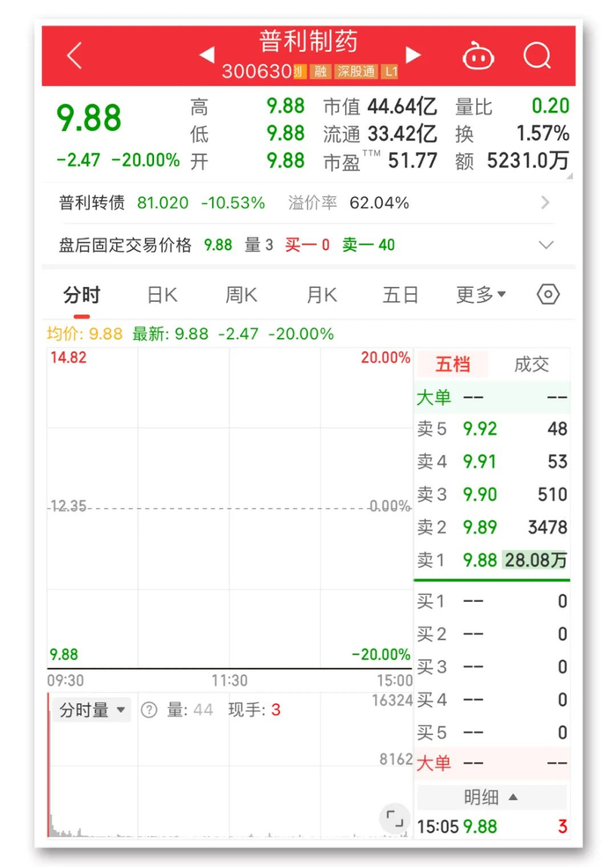Switch to 日K chart tab
Screen dimensions: 616x867
point(162,295)
